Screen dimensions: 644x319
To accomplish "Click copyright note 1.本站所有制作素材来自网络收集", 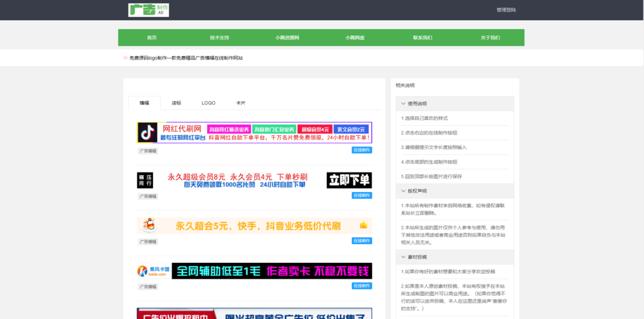I will click(454, 210).
